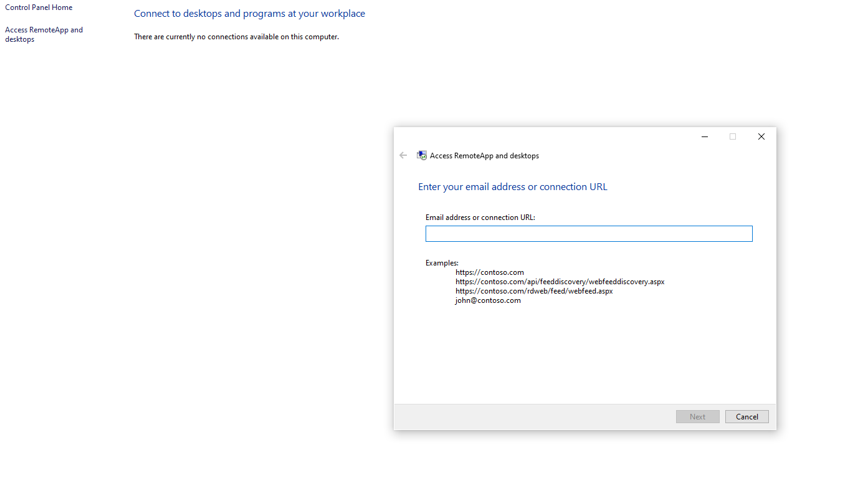Click example 'john@contoso.com'
Screen dimensions: 868x483
pyautogui.click(x=488, y=300)
